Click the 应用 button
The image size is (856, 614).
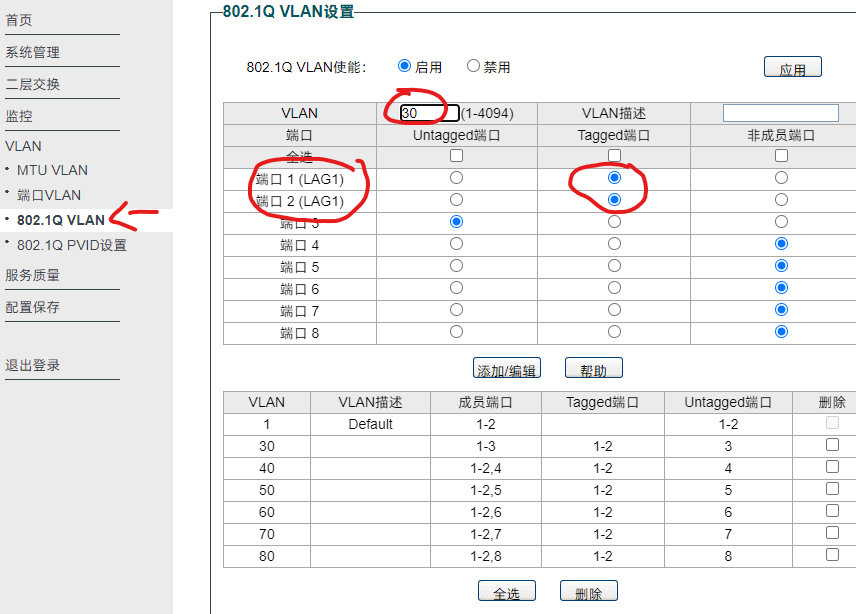(793, 66)
